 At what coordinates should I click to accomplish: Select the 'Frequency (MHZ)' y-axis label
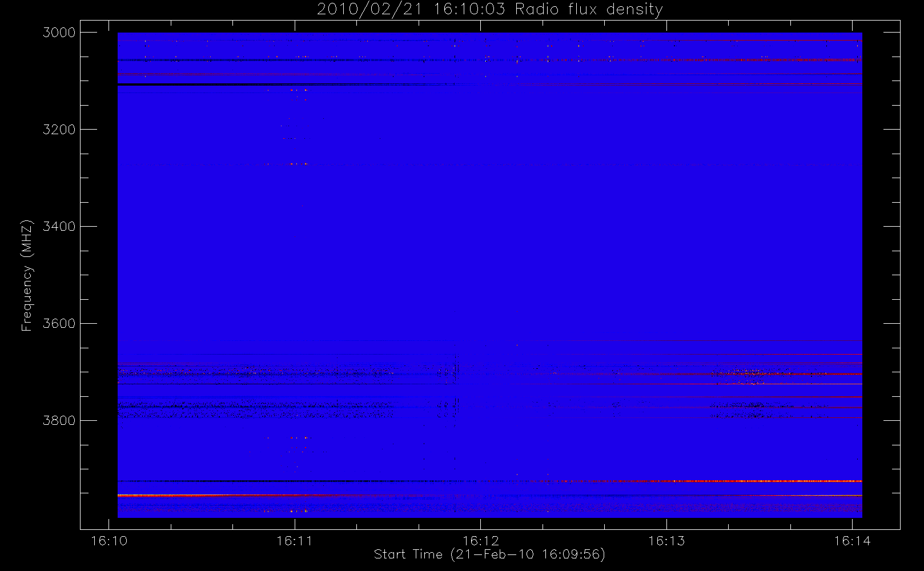click(x=27, y=275)
